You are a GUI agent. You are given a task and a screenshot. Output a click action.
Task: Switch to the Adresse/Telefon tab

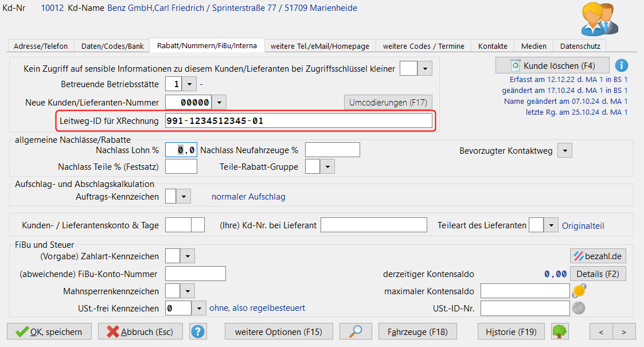[x=41, y=46]
